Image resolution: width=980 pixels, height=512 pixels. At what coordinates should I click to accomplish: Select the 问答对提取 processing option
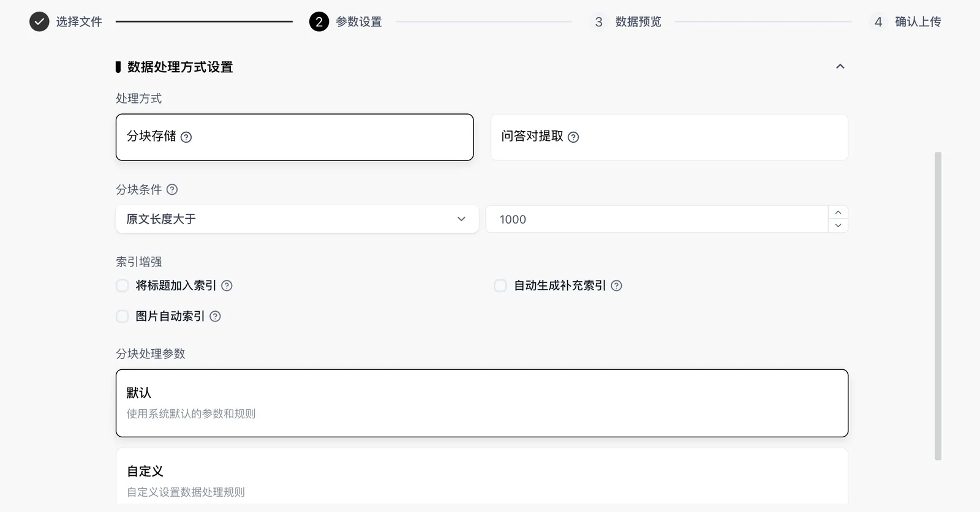669,137
